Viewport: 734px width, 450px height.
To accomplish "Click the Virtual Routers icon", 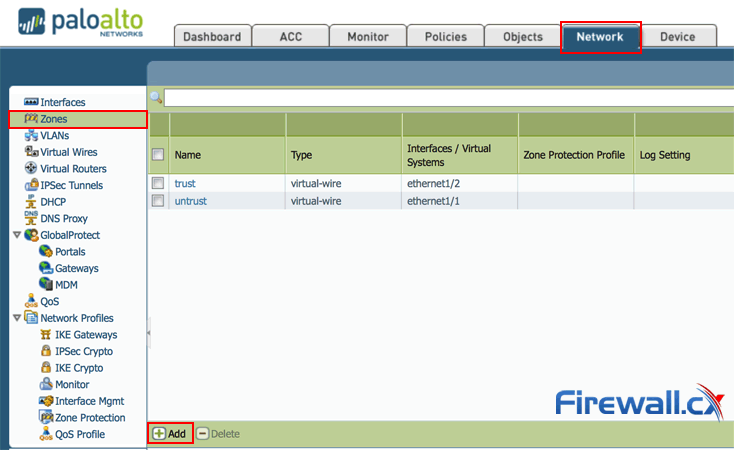I will (31, 168).
